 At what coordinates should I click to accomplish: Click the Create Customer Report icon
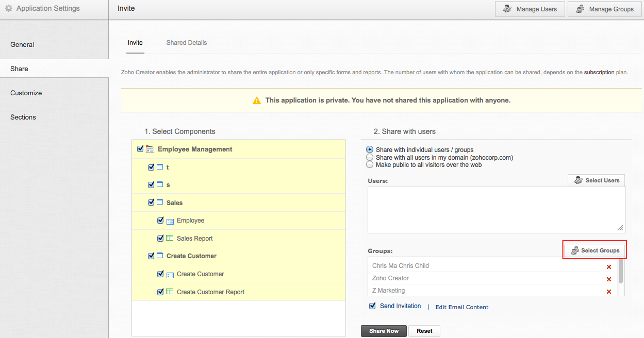pos(170,292)
